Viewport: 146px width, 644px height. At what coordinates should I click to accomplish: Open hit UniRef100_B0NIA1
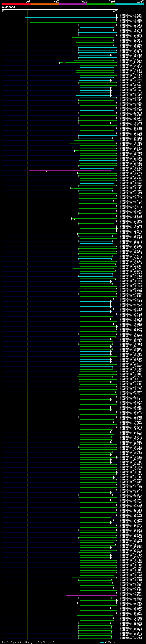[x=131, y=191]
